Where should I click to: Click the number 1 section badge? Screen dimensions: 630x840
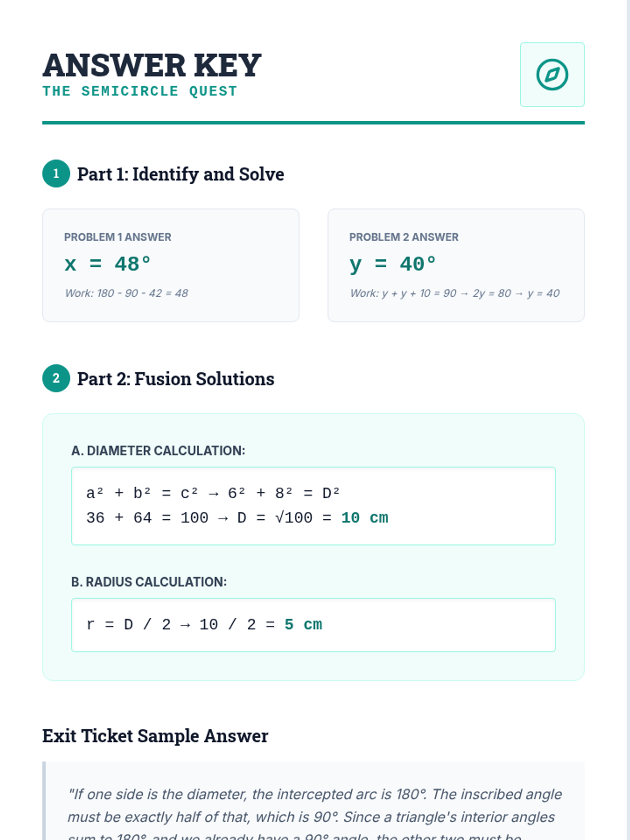pos(56,174)
